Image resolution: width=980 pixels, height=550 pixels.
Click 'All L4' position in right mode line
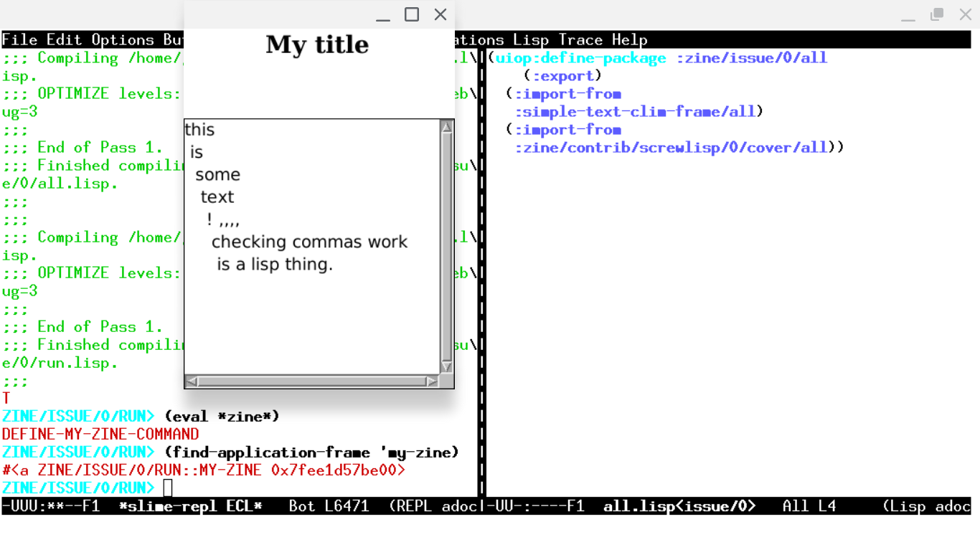[x=809, y=506]
